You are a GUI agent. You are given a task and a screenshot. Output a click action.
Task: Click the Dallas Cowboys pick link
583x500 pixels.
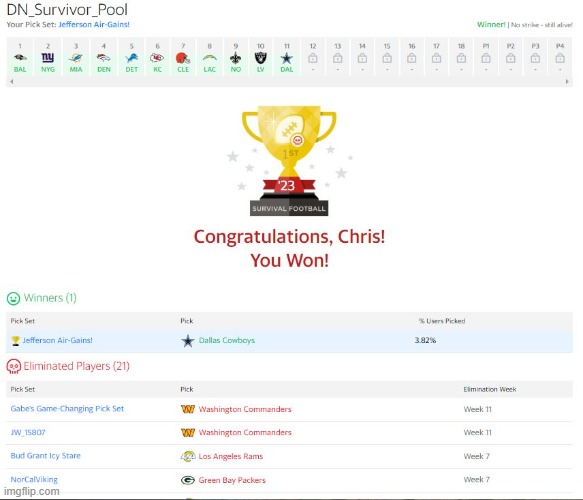click(x=227, y=340)
